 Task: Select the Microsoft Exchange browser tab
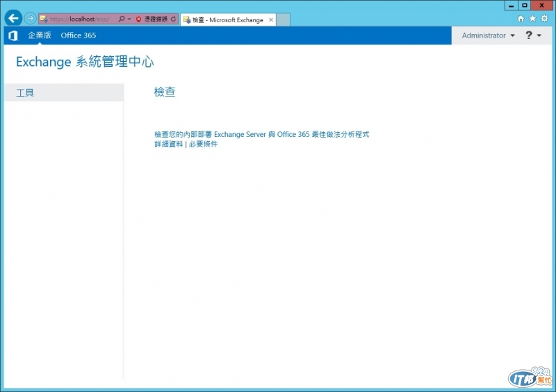228,20
